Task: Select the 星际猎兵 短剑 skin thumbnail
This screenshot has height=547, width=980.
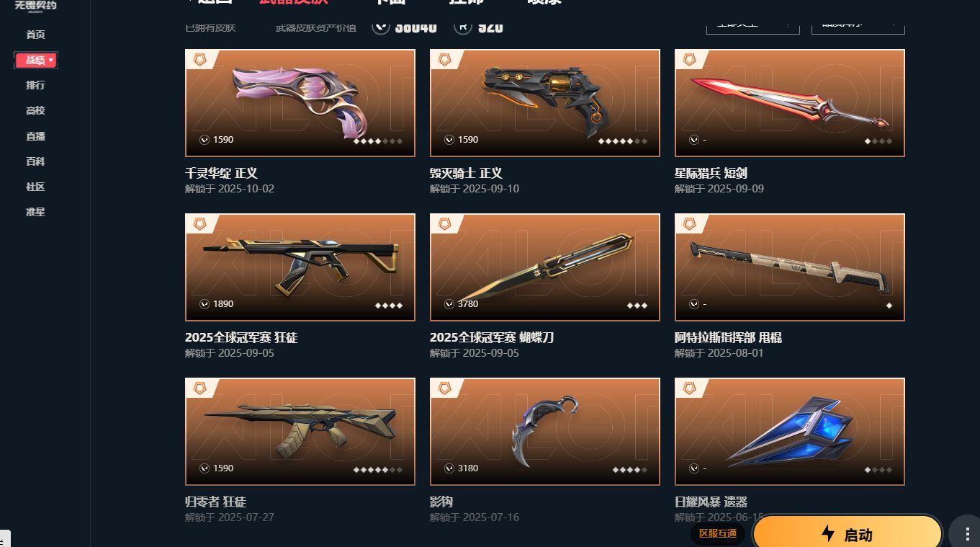Action: (x=790, y=103)
